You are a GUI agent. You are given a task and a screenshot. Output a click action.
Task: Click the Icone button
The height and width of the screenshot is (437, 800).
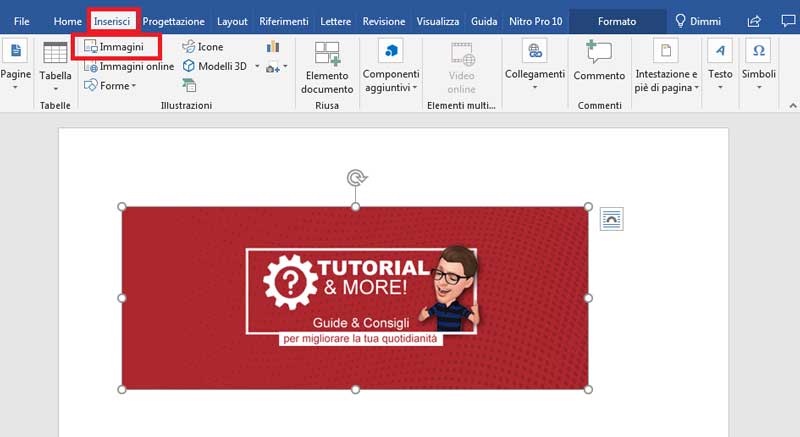(203, 47)
